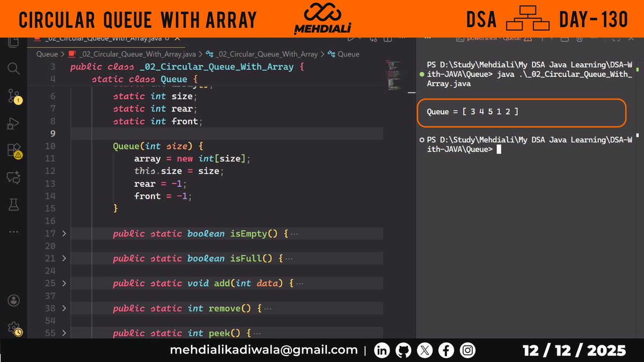This screenshot has height=362, width=644.
Task: Show additional views via the ellipsis icon
Action: point(13,232)
